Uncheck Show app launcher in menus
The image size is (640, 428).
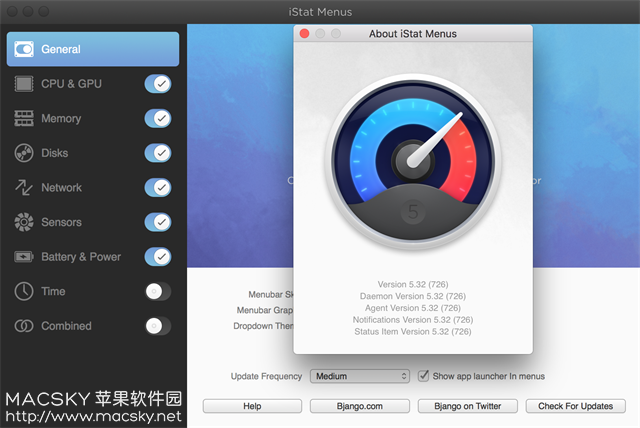click(x=423, y=376)
